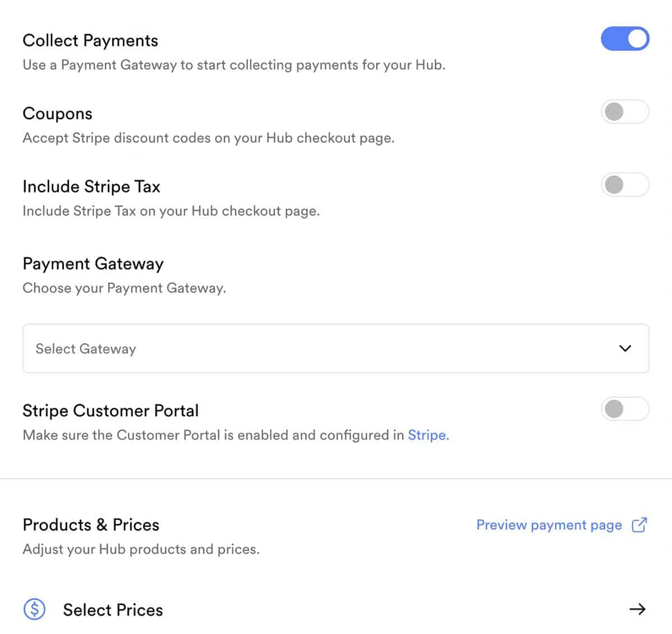The image size is (672, 634).
Task: Open the Preview payment page link
Action: point(549,525)
